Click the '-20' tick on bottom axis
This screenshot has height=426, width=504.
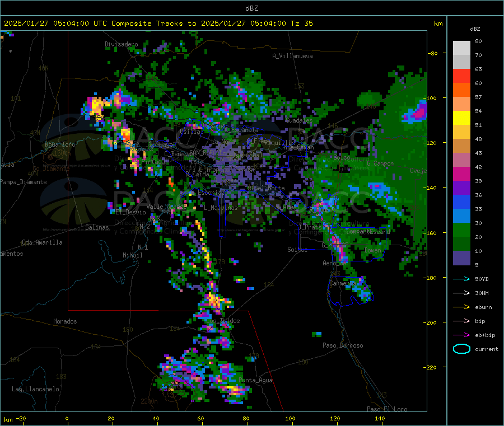[21, 418]
